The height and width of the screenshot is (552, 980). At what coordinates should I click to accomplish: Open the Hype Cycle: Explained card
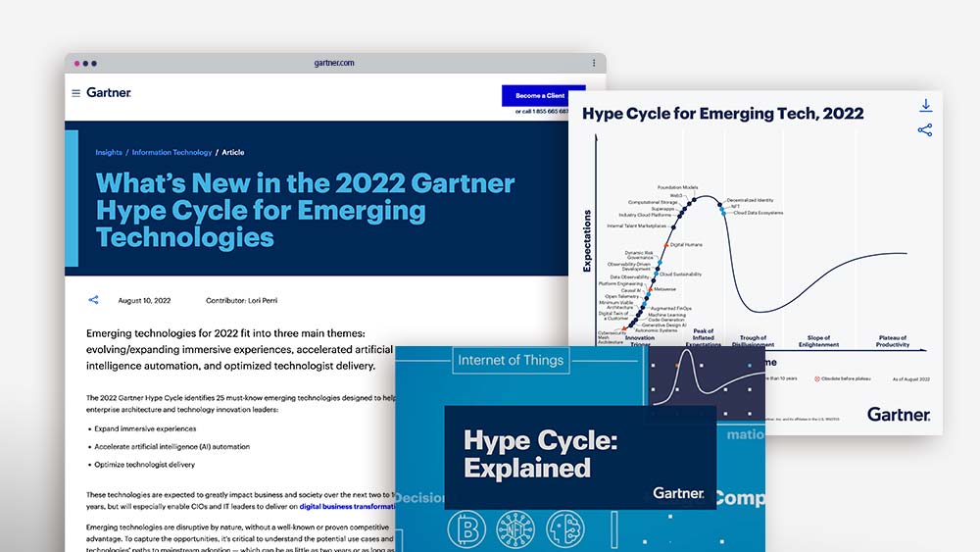click(580, 458)
